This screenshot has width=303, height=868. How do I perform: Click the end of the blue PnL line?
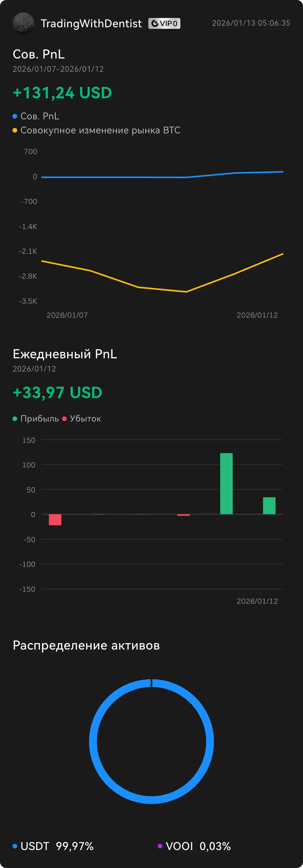click(282, 172)
